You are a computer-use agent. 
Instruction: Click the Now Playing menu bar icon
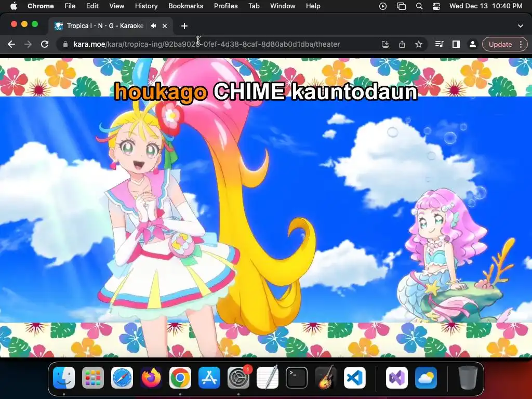(383, 6)
